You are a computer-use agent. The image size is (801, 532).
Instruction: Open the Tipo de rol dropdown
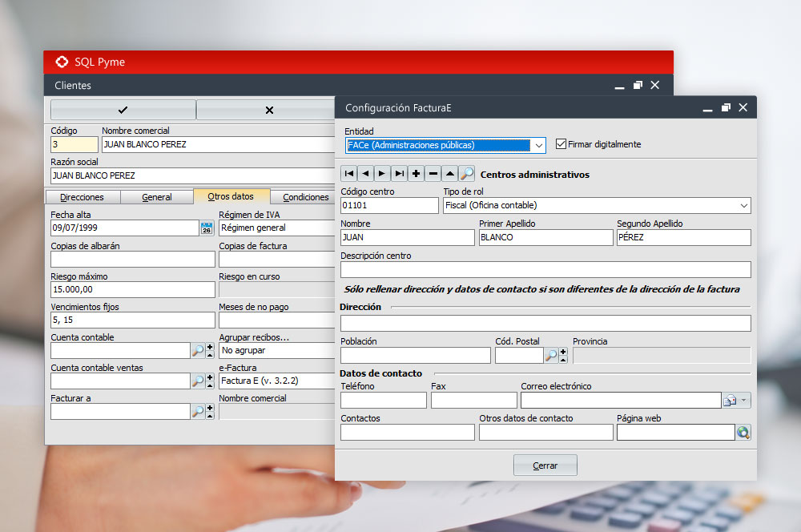pos(743,206)
